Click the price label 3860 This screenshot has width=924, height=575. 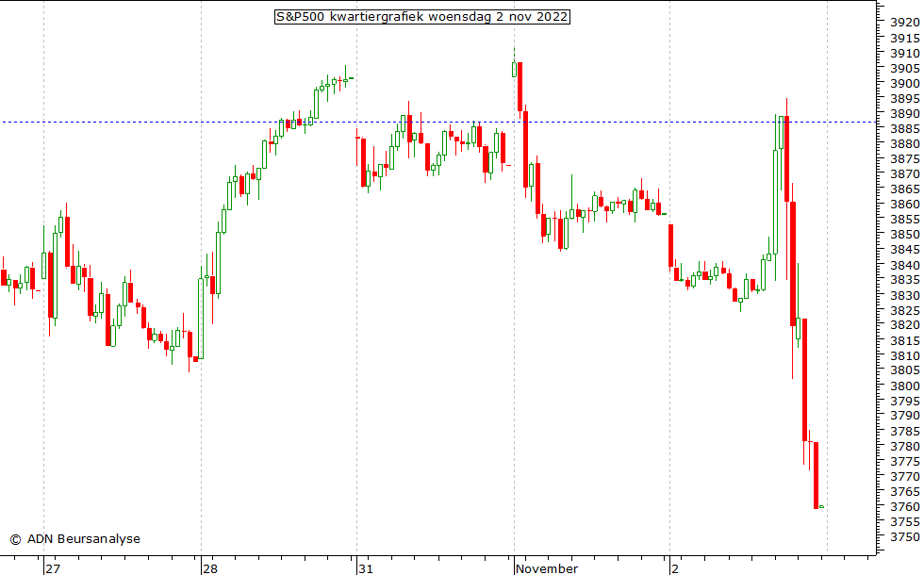pyautogui.click(x=904, y=205)
